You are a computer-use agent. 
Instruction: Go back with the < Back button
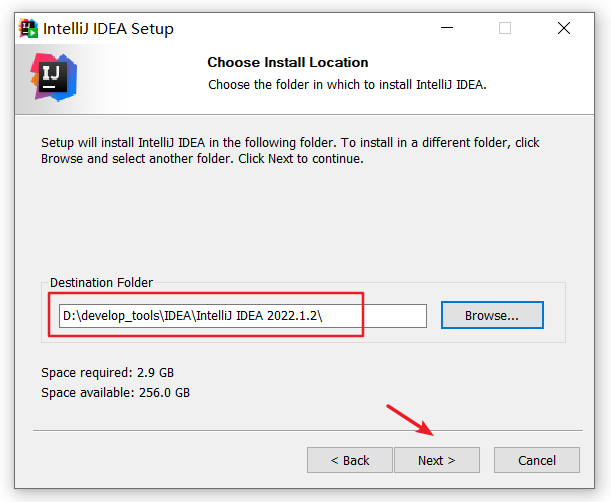tap(350, 460)
